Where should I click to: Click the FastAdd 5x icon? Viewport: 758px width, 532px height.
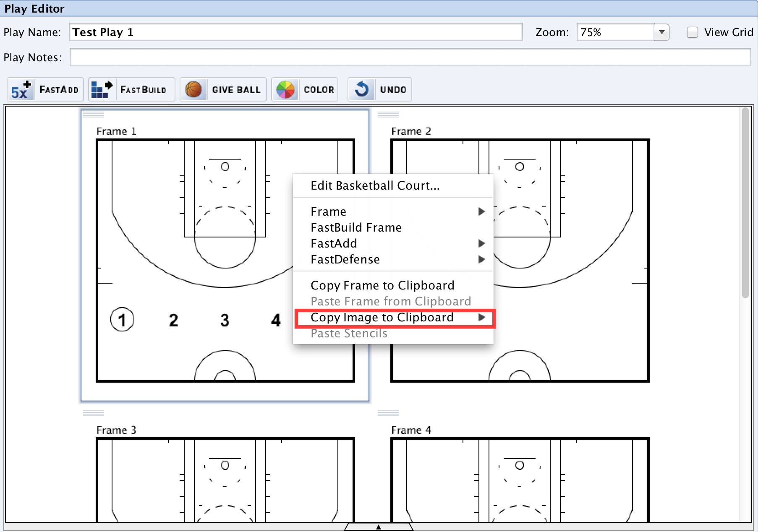coord(21,89)
